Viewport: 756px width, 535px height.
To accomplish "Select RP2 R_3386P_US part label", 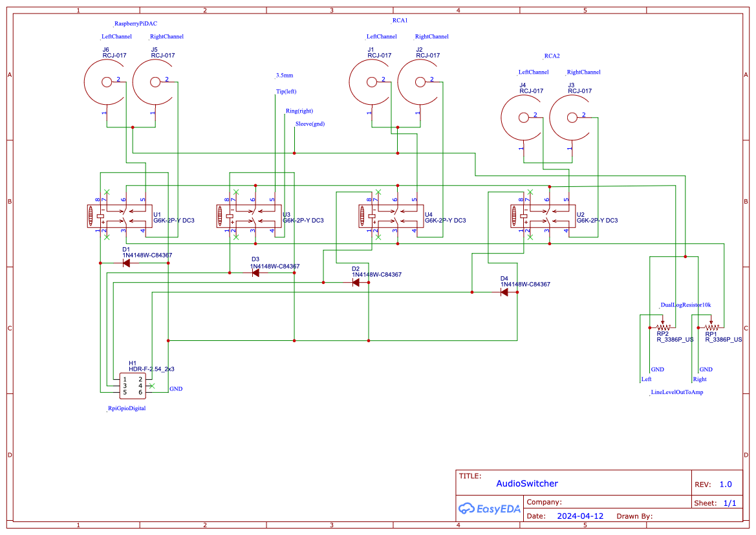I will tap(675, 340).
